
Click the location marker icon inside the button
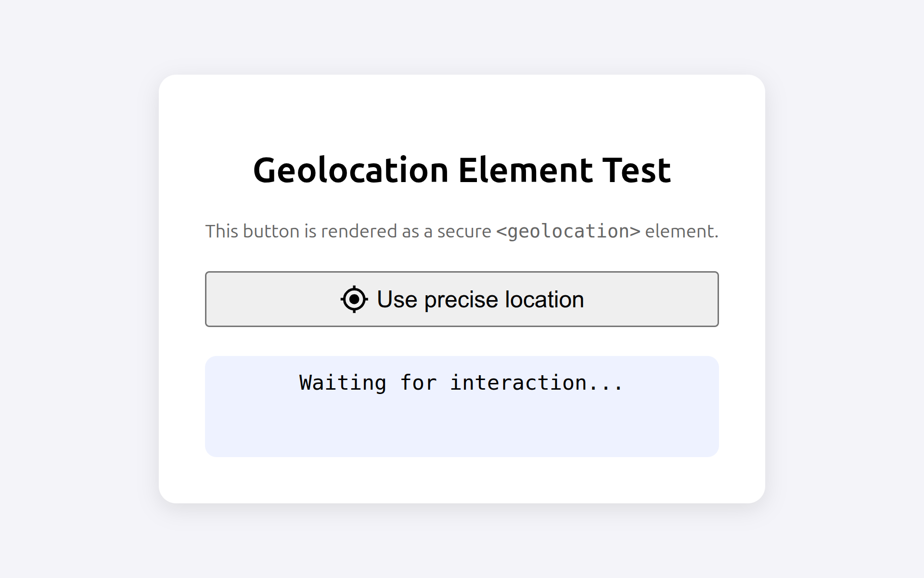pyautogui.click(x=354, y=299)
